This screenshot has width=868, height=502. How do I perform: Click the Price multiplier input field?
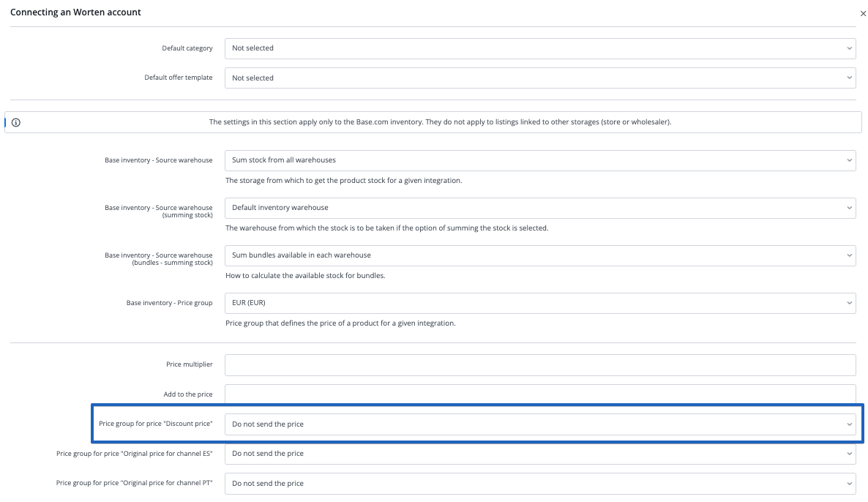(x=539, y=364)
